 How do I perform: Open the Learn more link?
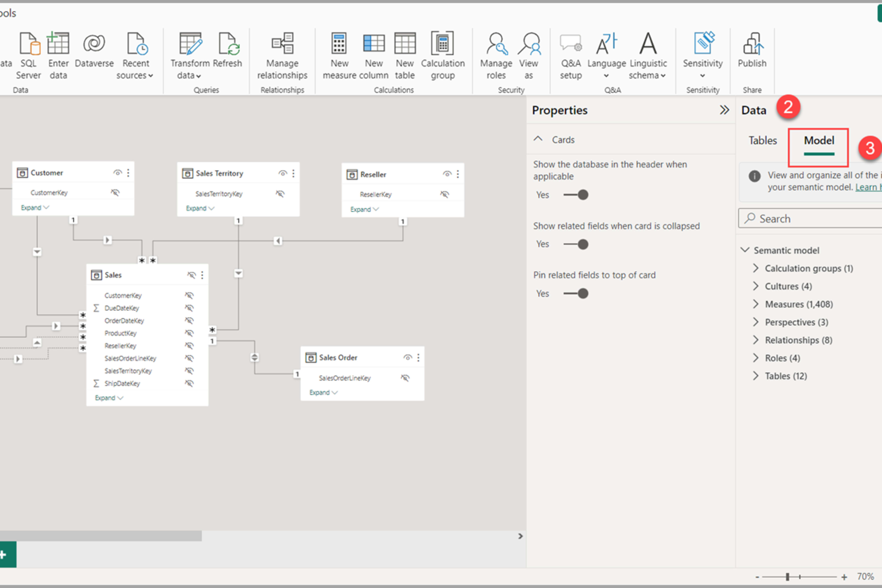[x=868, y=187]
